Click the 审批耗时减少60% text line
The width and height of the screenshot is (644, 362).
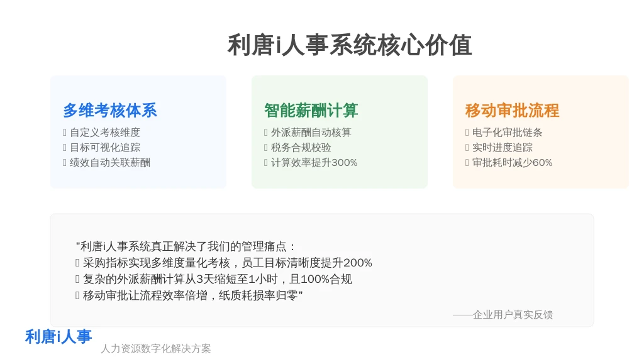coord(512,163)
